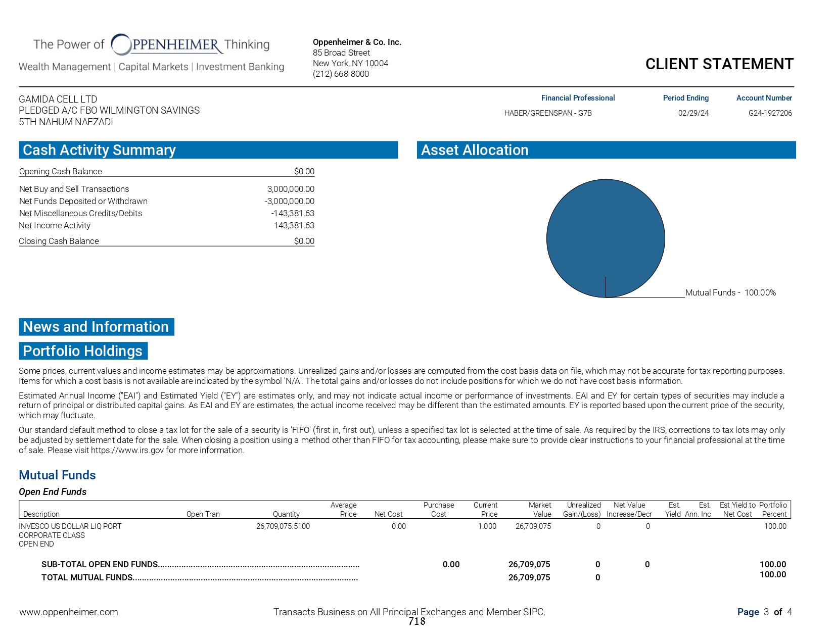The height and width of the screenshot is (644, 834).
Task: Select the Mutual Funds 100.00% chart label
Action: pyautogui.click(x=730, y=293)
